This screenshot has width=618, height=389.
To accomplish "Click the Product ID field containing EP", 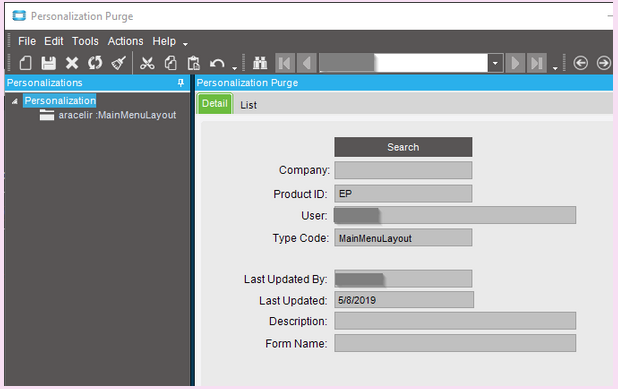I will (403, 194).
